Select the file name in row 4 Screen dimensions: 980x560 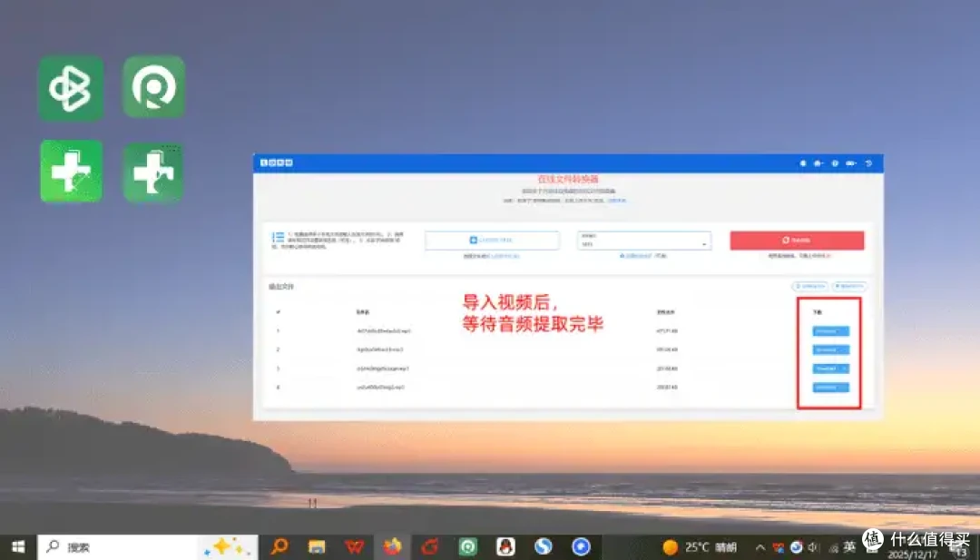(x=380, y=387)
